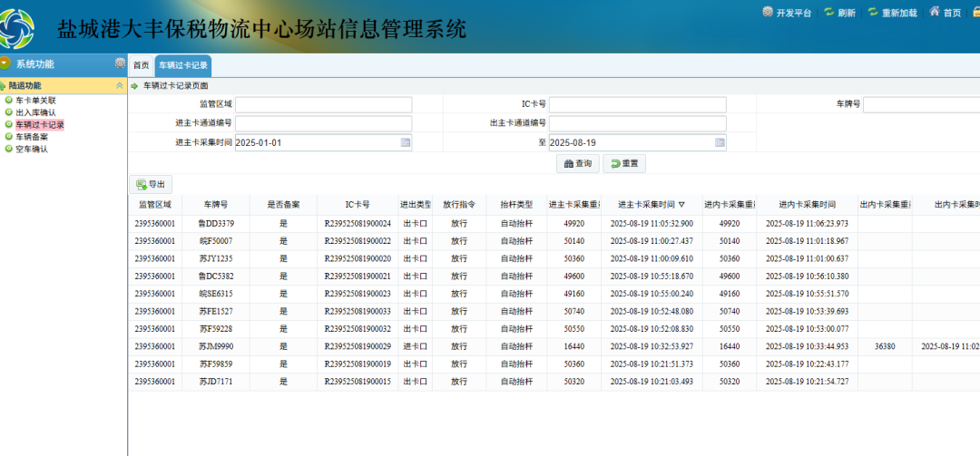Viewport: 980px width, 456px height.
Task: Click the 开发平台 gear icon in header
Action: [x=768, y=13]
